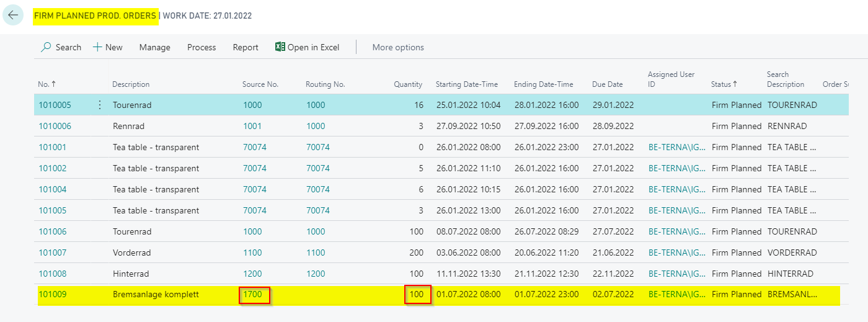Click Routing No. 1100 for Vorderrad

tap(316, 253)
